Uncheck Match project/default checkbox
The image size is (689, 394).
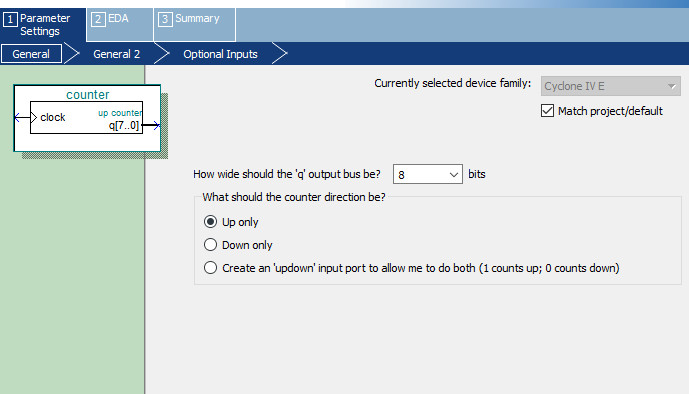point(547,111)
